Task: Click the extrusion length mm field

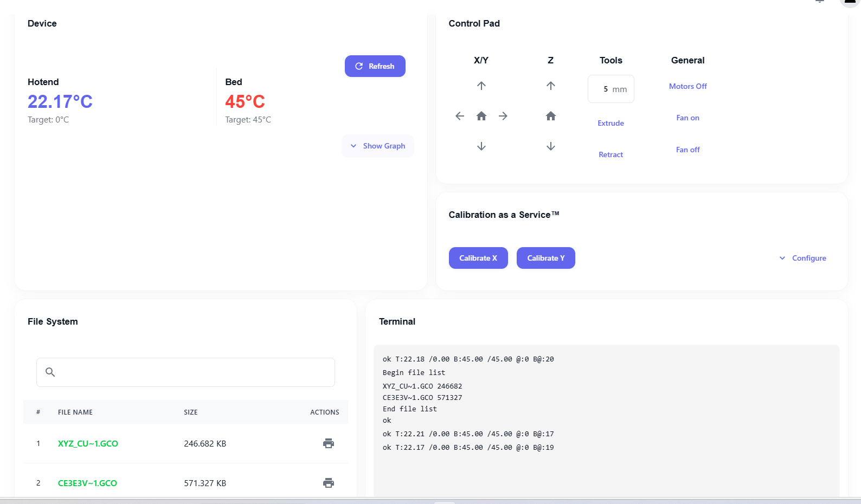Action: click(x=611, y=89)
